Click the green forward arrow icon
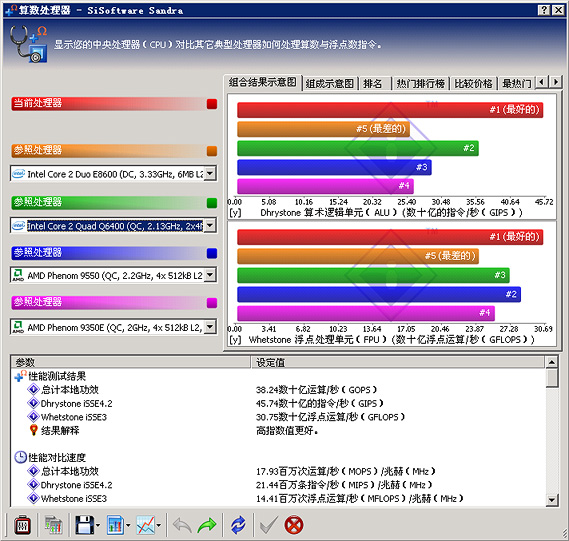Image resolution: width=569 pixels, height=541 pixels. point(206,525)
